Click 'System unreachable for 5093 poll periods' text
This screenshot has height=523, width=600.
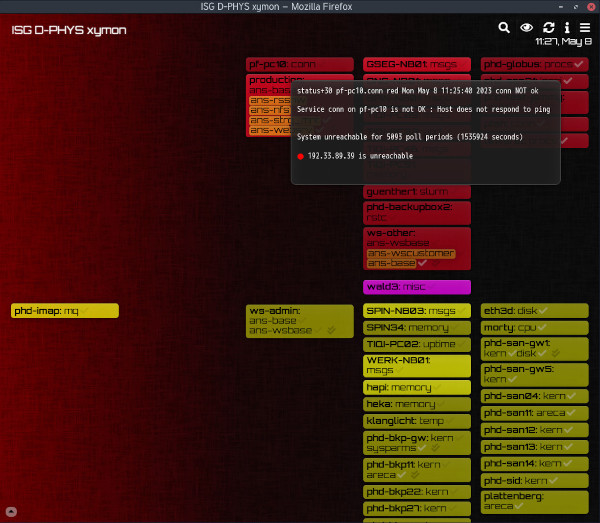[x=409, y=137]
